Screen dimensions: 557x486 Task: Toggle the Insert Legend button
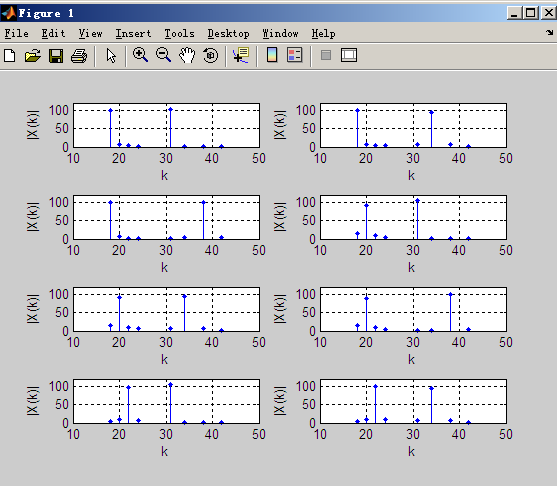coord(294,55)
